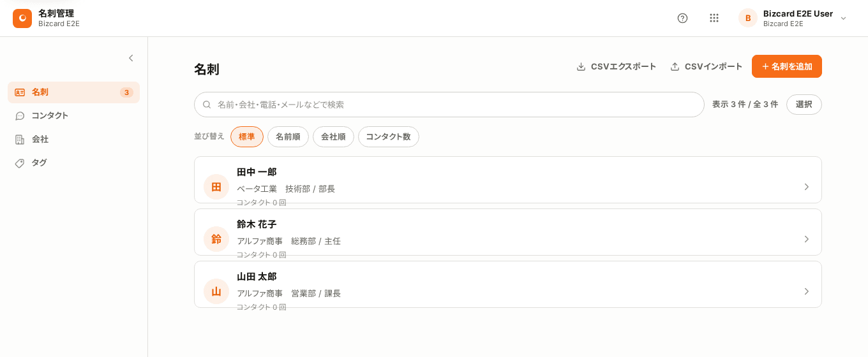Click the orange 名刺管理 app logo
This screenshot has height=357, width=868.
point(22,18)
